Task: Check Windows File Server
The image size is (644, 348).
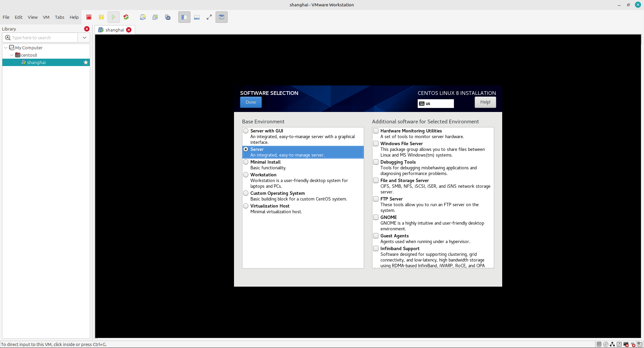Action: [376, 143]
